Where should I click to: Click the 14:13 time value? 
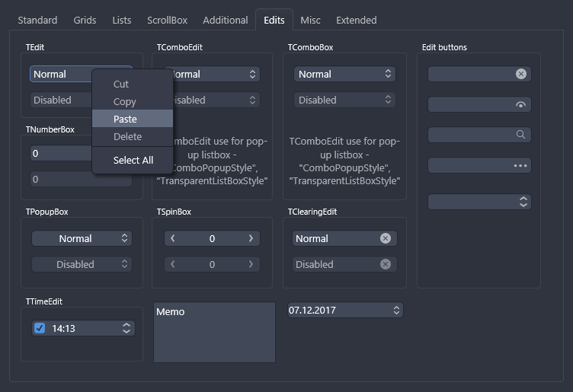(x=63, y=329)
